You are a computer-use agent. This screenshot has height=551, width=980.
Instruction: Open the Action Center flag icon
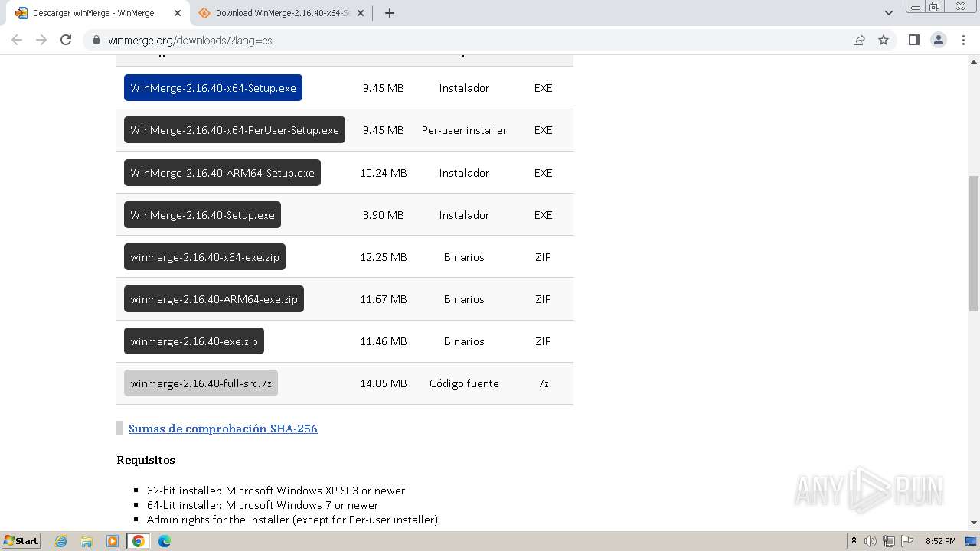click(x=907, y=541)
